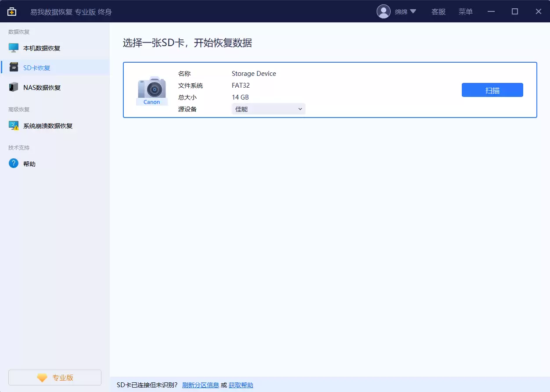550x392 pixels.
Task: Click the EaseUS app logo in title bar
Action: pyautogui.click(x=11, y=11)
